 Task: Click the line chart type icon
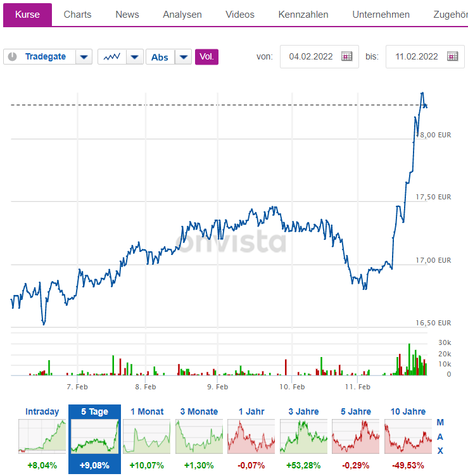[x=111, y=57]
